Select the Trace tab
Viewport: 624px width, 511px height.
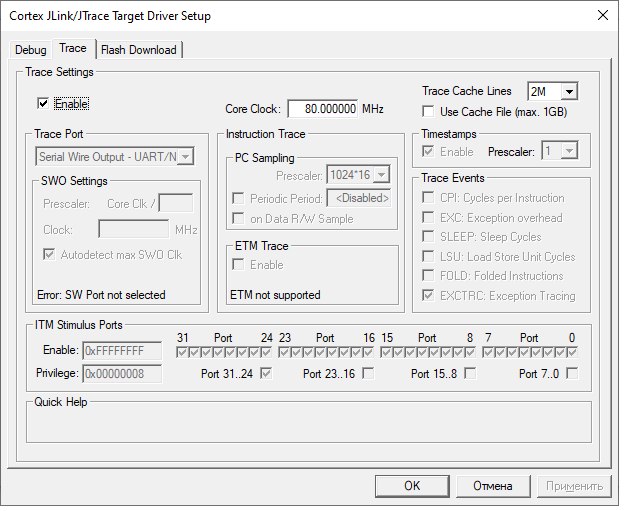coord(73,48)
